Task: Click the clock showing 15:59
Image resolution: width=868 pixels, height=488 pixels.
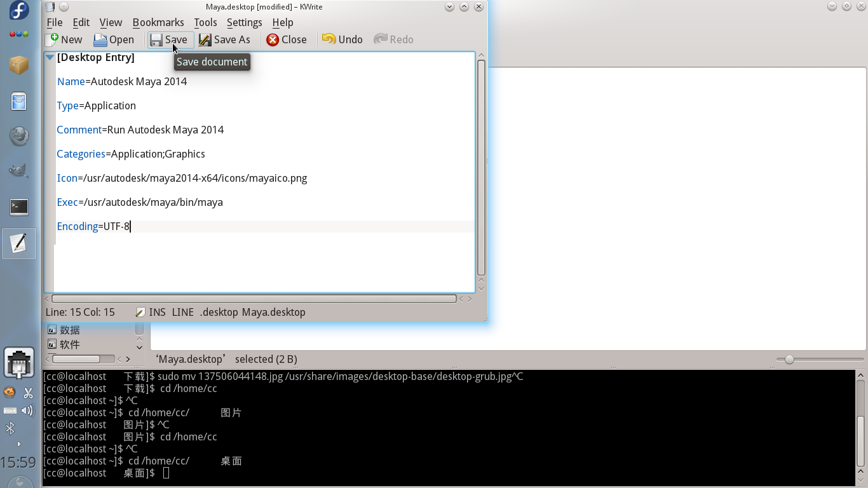Action: (x=18, y=461)
